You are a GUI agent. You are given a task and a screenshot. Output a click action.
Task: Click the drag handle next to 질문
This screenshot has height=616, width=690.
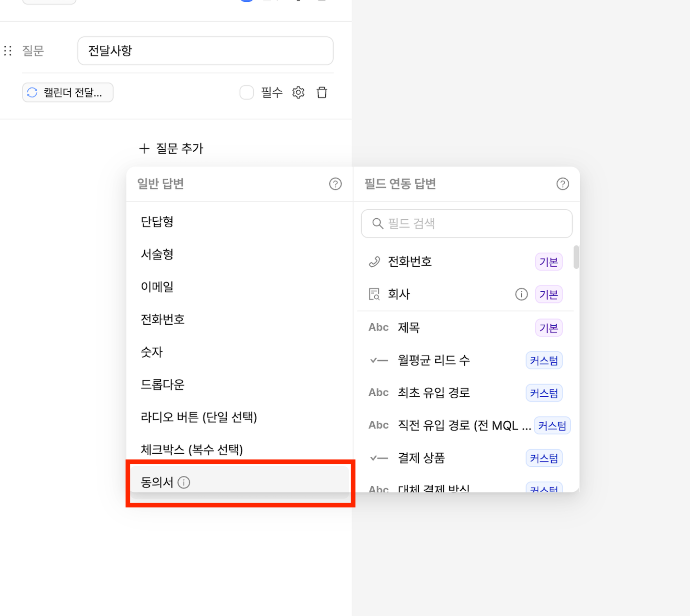point(8,51)
